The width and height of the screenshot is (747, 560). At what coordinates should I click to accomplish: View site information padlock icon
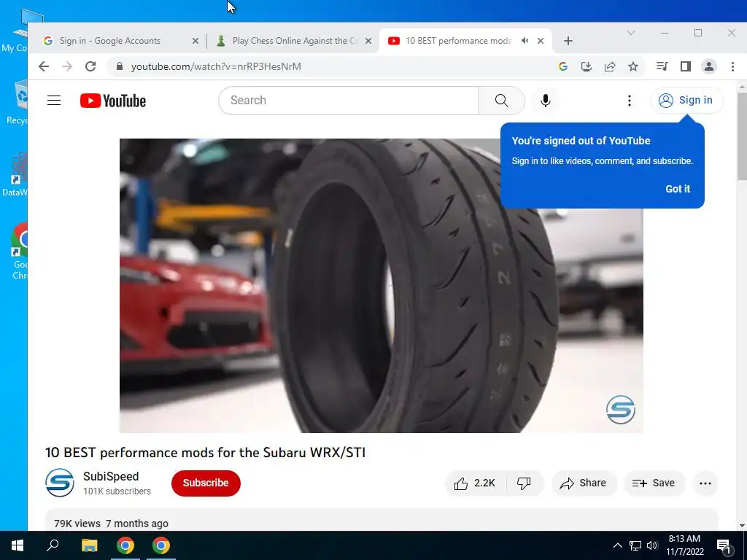120,66
